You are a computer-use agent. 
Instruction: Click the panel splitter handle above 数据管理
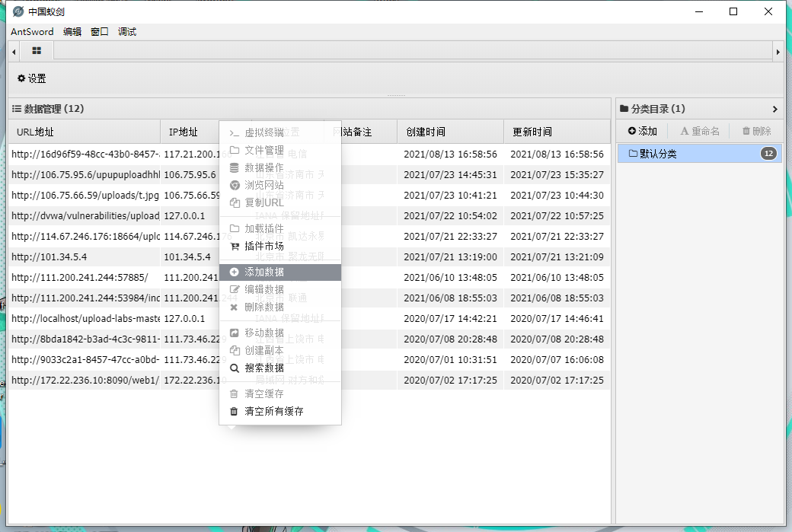click(x=396, y=95)
